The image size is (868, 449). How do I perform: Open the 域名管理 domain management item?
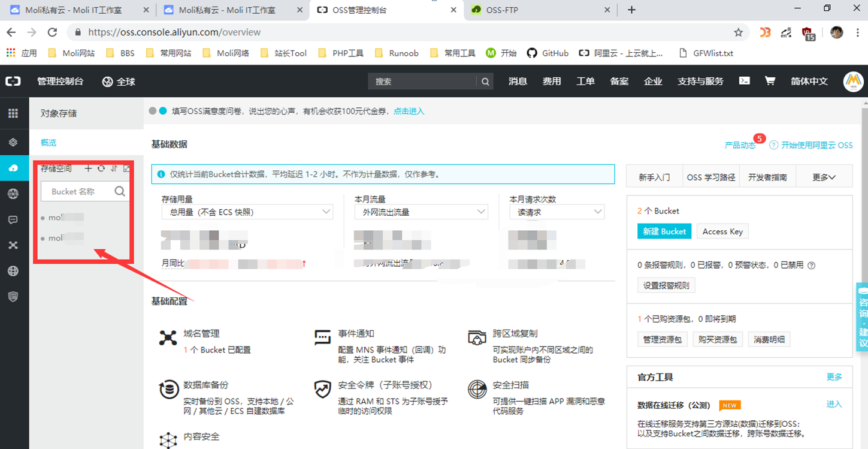[x=201, y=333]
